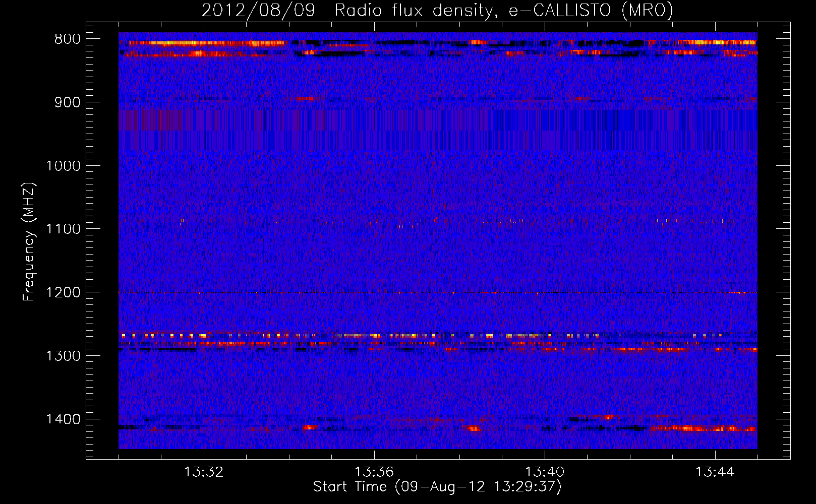This screenshot has height=504, width=816.
Task: Click the 'Start Time (09-Aug-12 13:29:37)' label
Action: coord(437,487)
